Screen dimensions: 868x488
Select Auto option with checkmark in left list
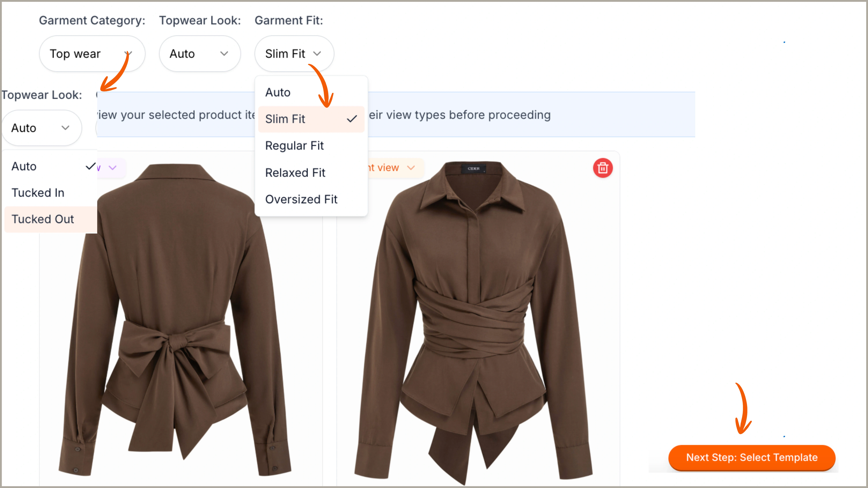coord(24,166)
